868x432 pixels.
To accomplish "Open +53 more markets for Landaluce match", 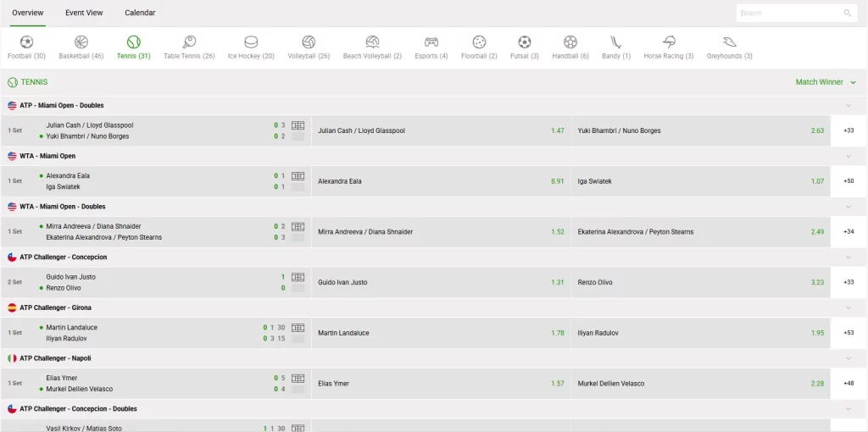I will pyautogui.click(x=849, y=333).
